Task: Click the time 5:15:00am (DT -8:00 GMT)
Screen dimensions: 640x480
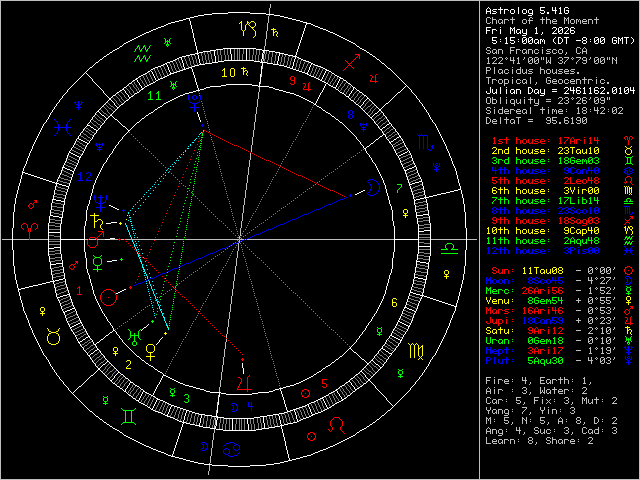Action: tap(563, 41)
